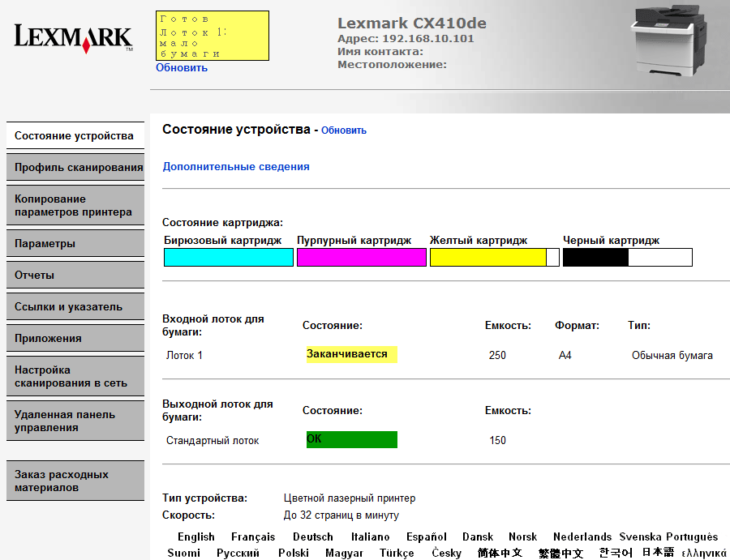
Task: Open Профиль сканирования menu item
Action: tap(75, 168)
